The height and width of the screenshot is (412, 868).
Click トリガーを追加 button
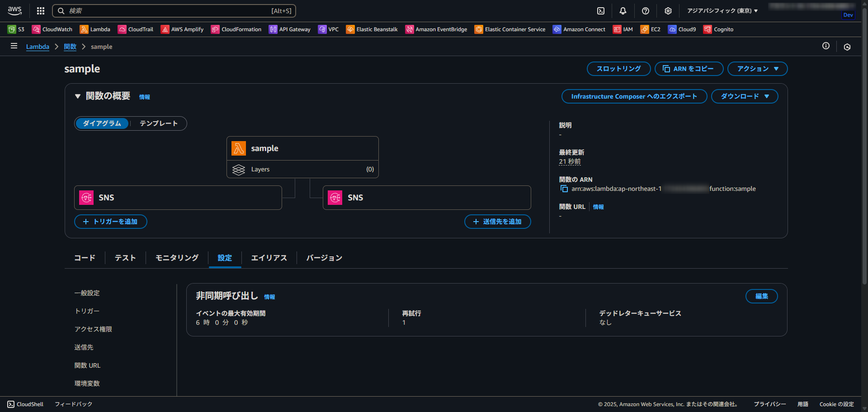pyautogui.click(x=111, y=222)
